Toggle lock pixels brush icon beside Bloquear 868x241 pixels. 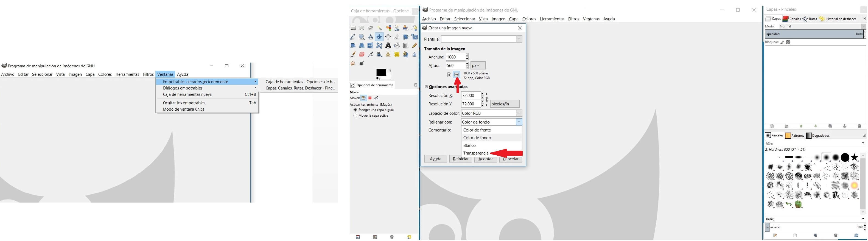782,42
